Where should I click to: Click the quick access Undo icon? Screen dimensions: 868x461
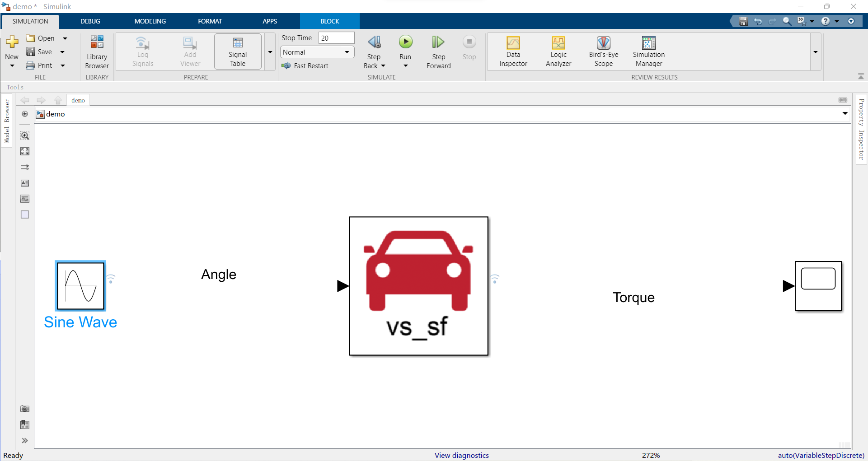click(758, 21)
